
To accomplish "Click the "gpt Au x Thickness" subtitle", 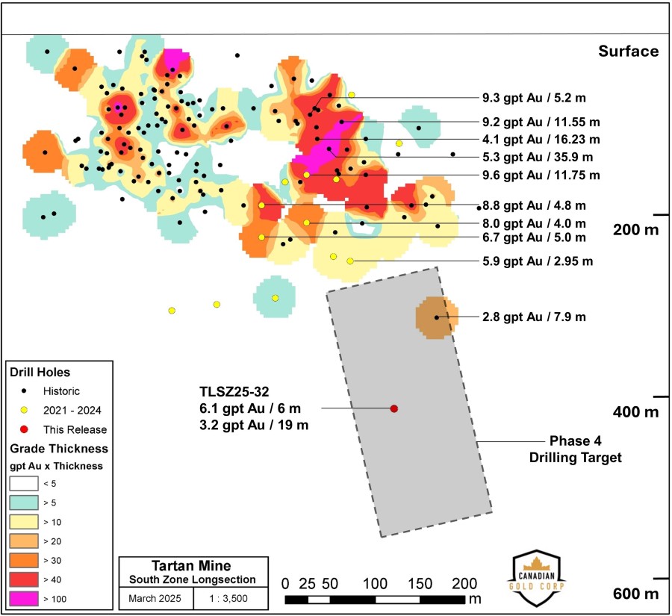I will [x=56, y=466].
